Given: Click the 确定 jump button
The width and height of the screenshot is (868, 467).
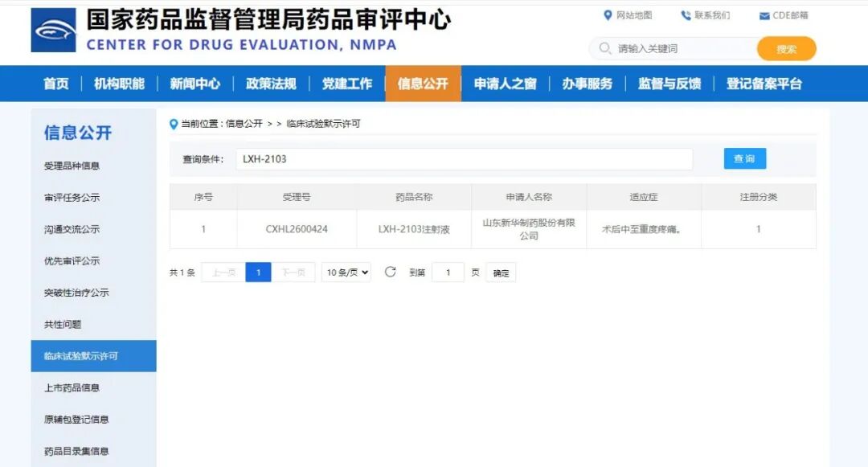Looking at the screenshot, I should 501,272.
